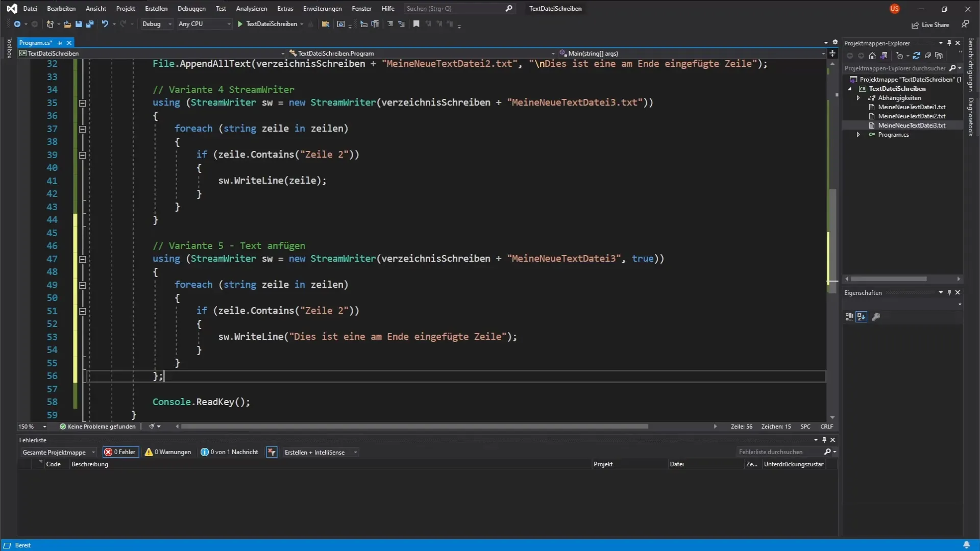Screen dimensions: 980x551
Task: Click the Live Share button
Action: (930, 25)
